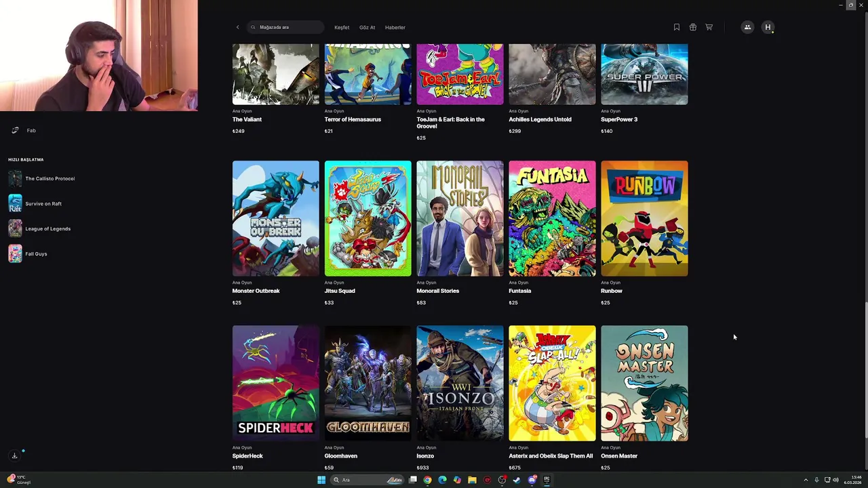The image size is (868, 488).
Task: Open the gift icon in header
Action: pos(692,27)
